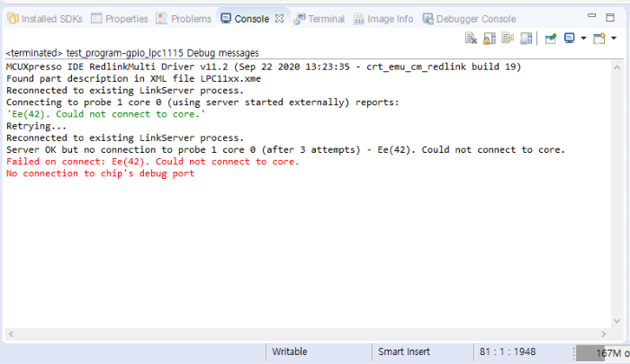Click the console scroll down arrow
Viewport: 630px width, 364px height.
[x=616, y=321]
